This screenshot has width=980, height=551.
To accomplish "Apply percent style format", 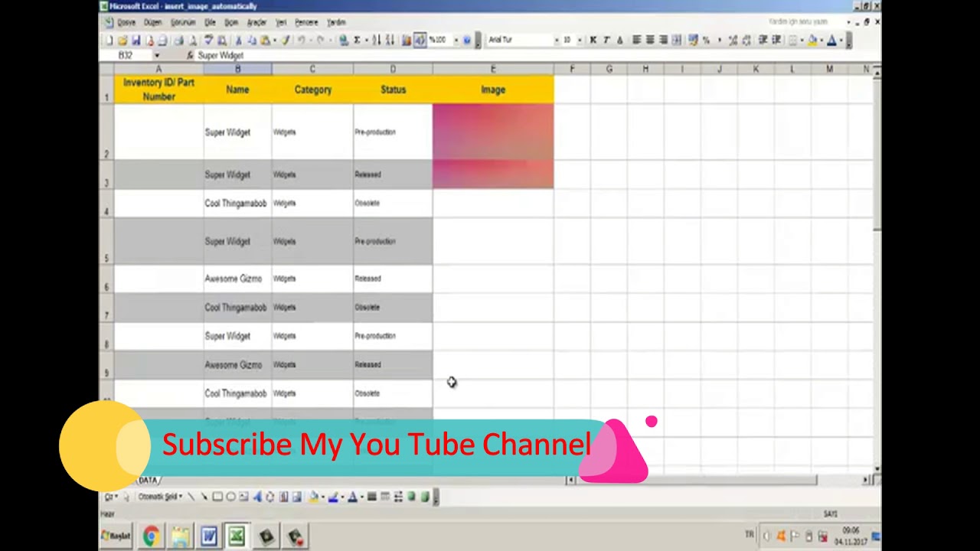I will pos(707,40).
